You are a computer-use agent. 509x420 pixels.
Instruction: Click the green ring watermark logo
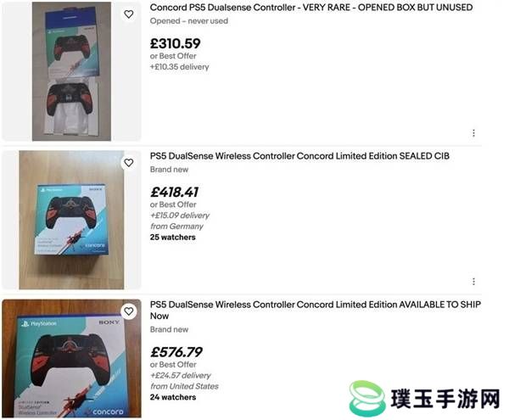coord(367,398)
